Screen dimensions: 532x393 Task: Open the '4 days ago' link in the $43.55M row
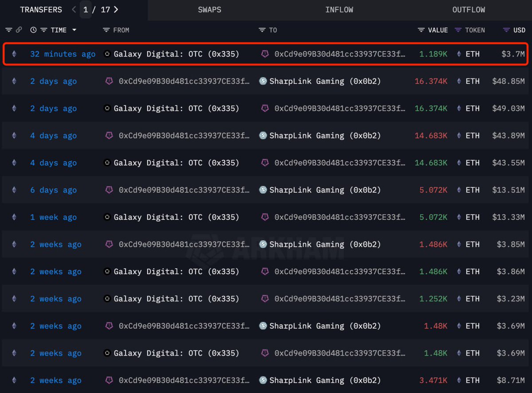53,163
